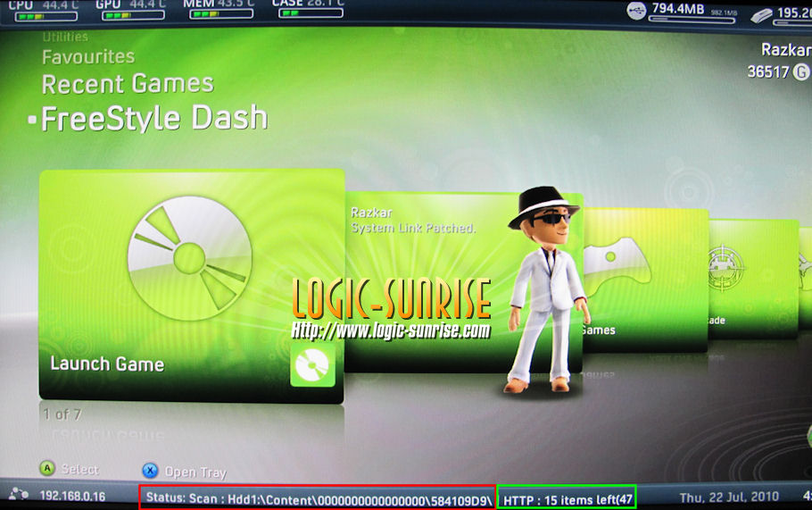The height and width of the screenshot is (510, 812).
Task: Click the MEM temperature gauge bar
Action: tap(221, 13)
